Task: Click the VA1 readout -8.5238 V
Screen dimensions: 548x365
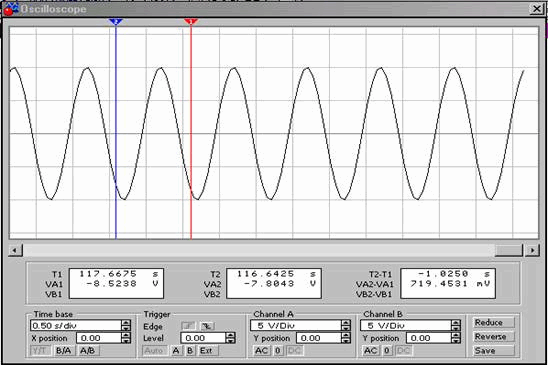Action: (122, 284)
